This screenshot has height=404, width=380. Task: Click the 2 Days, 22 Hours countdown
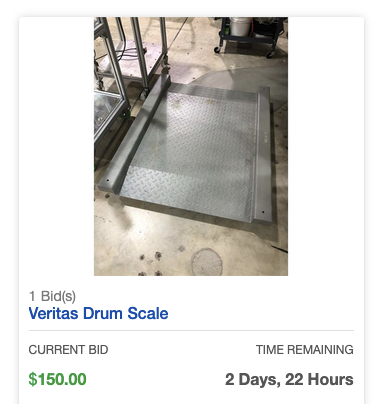coord(289,379)
